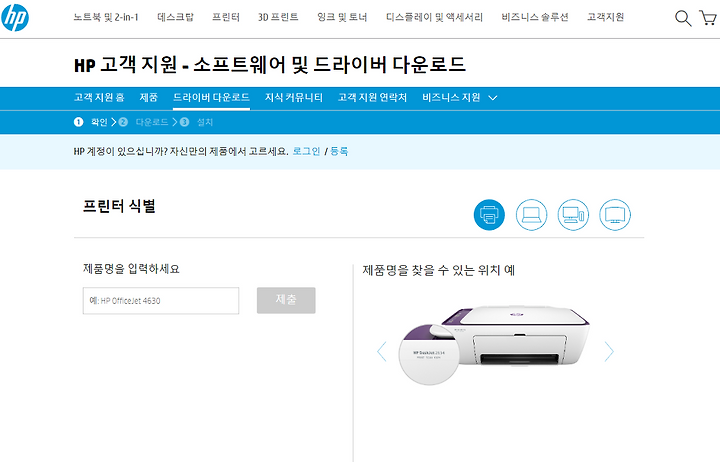Open 프린터 top menu

pyautogui.click(x=226, y=17)
